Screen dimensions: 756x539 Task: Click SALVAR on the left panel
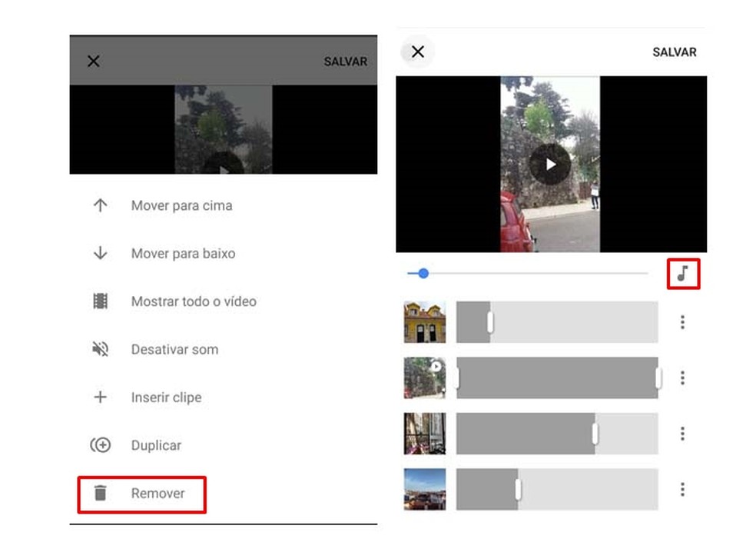click(345, 61)
